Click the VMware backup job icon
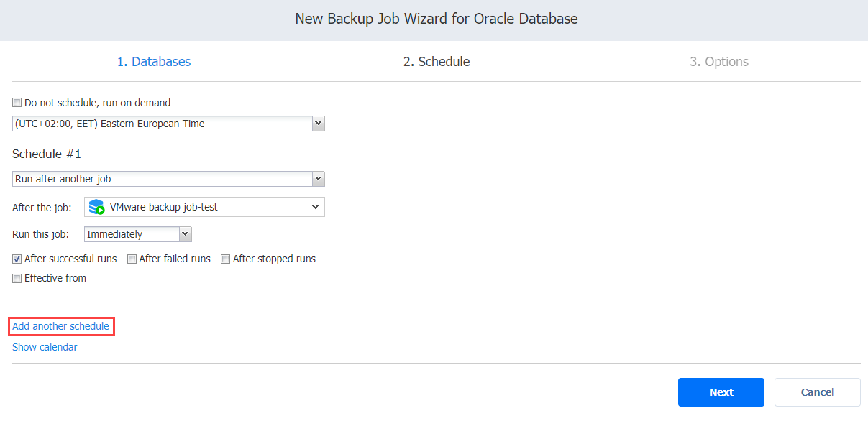This screenshot has height=421, width=868. (x=96, y=207)
